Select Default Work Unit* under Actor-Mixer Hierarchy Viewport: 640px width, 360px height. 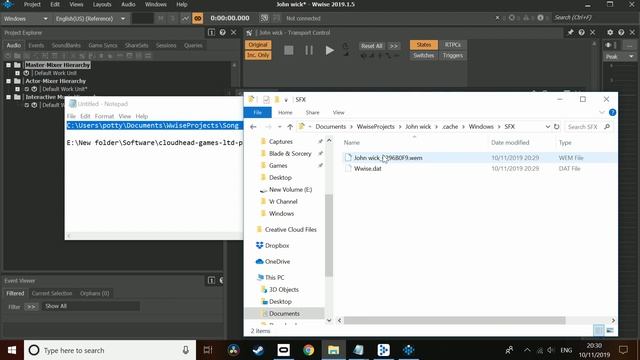(64, 89)
